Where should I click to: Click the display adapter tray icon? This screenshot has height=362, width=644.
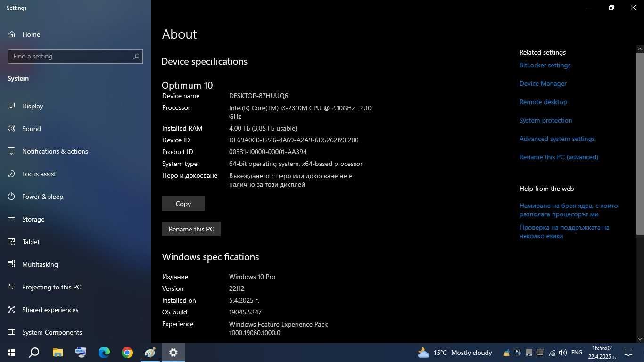(x=518, y=353)
